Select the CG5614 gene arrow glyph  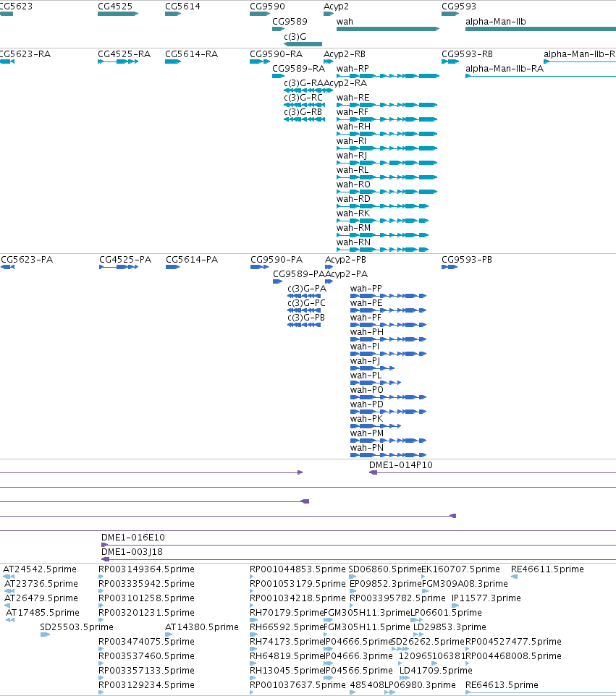click(x=173, y=14)
